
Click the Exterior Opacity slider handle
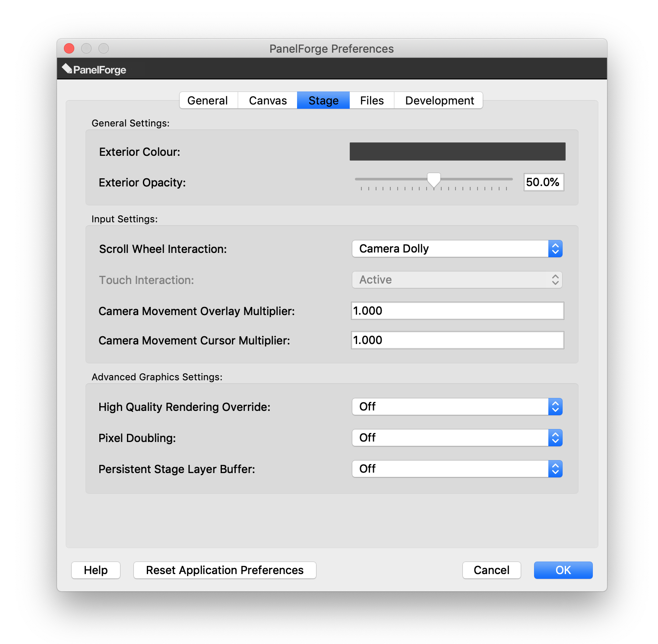pos(433,180)
